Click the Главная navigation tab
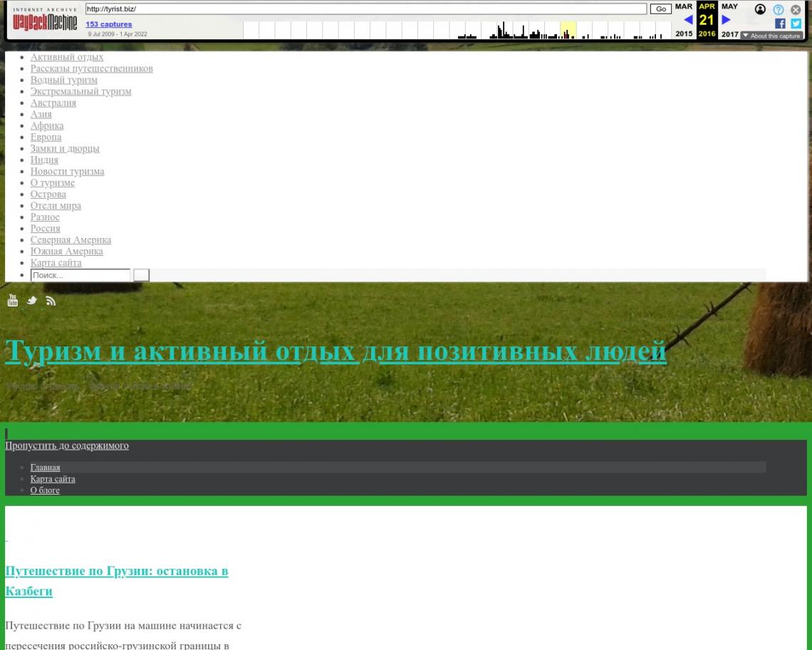This screenshot has width=812, height=650. point(45,468)
